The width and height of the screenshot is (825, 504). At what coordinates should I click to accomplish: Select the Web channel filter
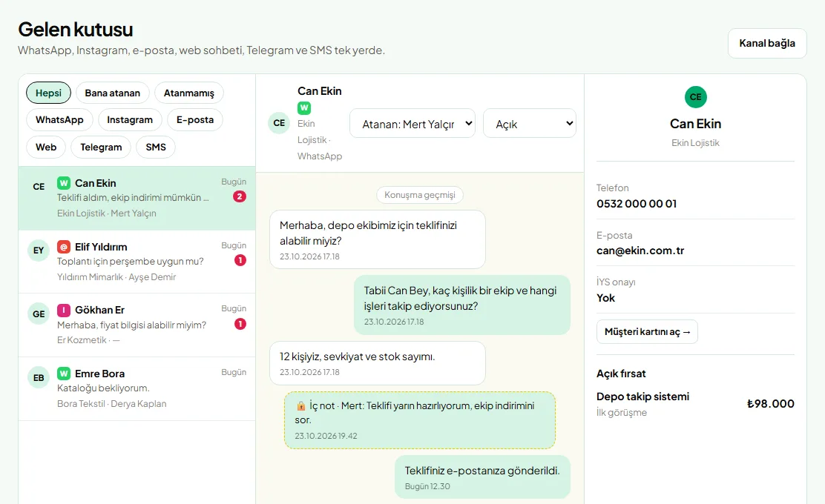[46, 147]
